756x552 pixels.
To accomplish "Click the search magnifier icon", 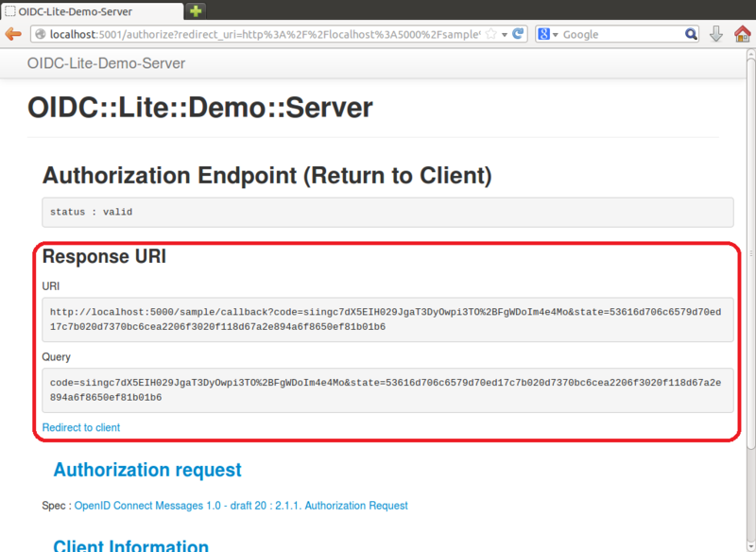I will (x=691, y=34).
